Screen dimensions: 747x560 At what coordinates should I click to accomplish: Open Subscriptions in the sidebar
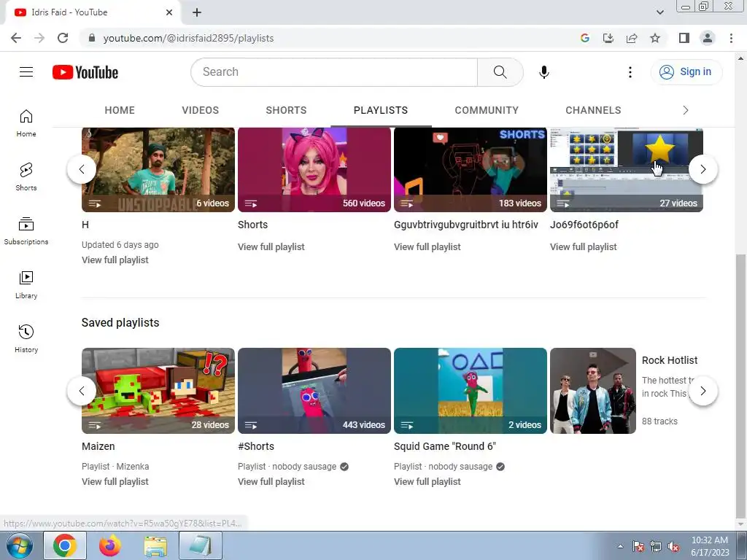click(26, 230)
